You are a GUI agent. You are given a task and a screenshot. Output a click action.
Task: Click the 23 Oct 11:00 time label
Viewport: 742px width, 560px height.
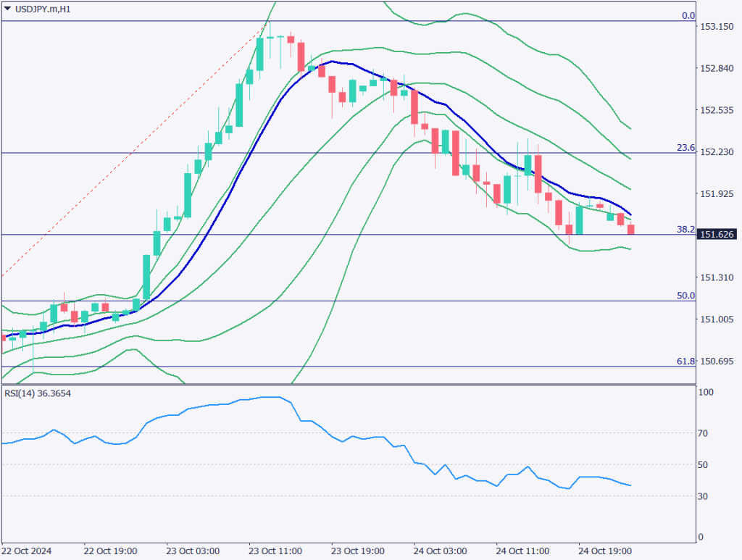click(x=275, y=551)
